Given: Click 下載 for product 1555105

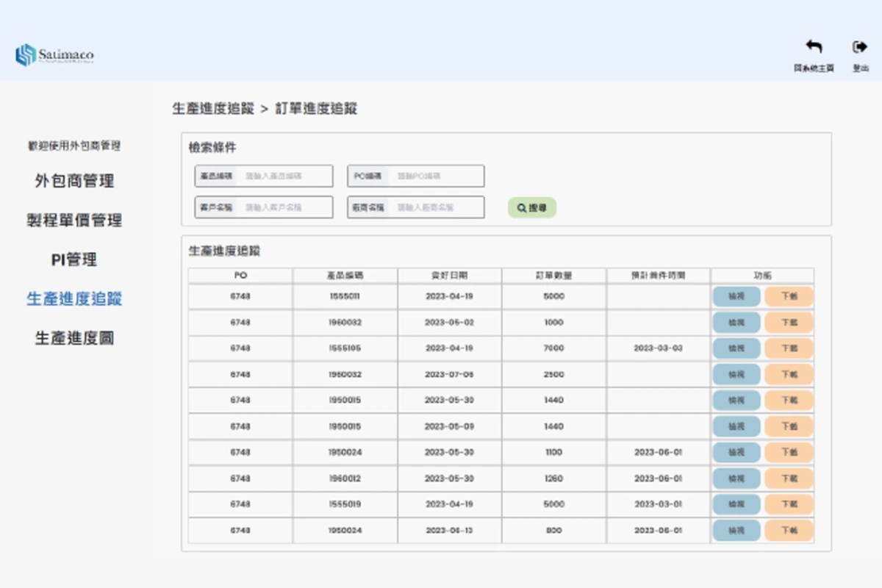Looking at the screenshot, I should point(789,348).
